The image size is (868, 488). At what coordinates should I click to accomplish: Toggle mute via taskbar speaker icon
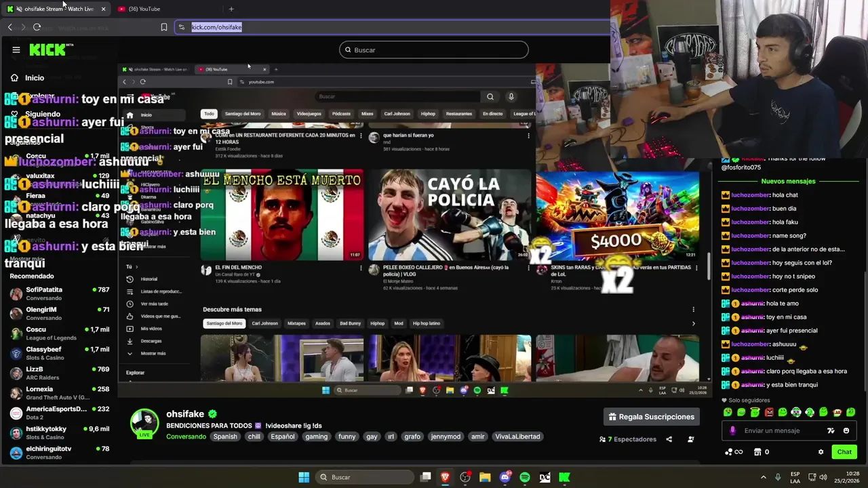point(824,477)
